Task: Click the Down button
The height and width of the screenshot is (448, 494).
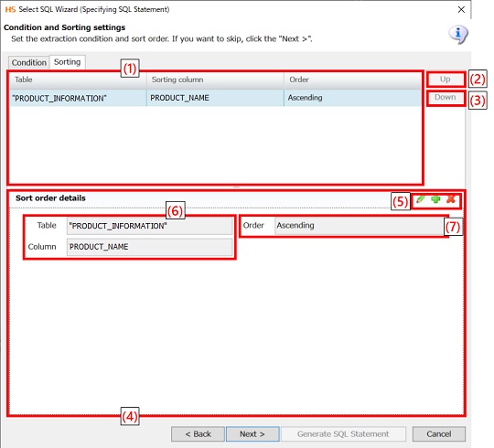Action: pos(446,98)
